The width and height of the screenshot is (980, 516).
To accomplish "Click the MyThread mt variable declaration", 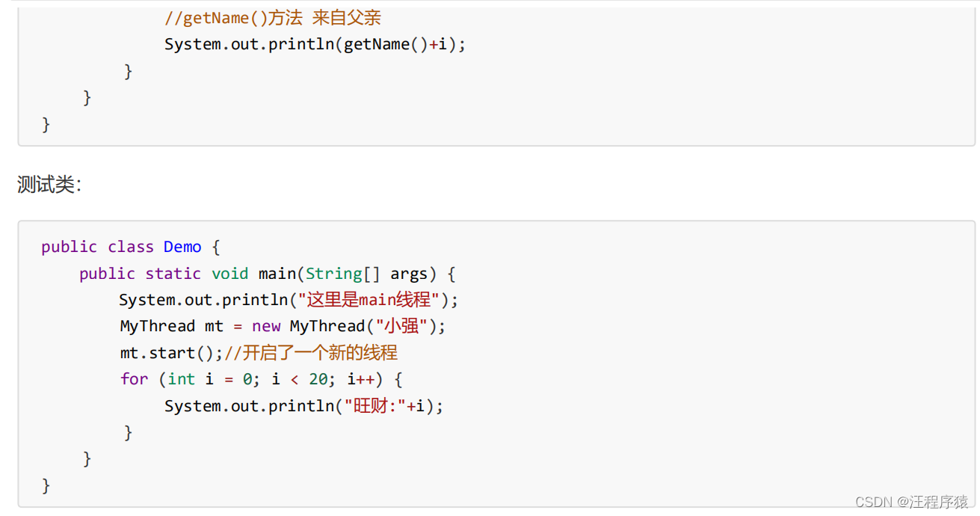I will click(x=171, y=326).
